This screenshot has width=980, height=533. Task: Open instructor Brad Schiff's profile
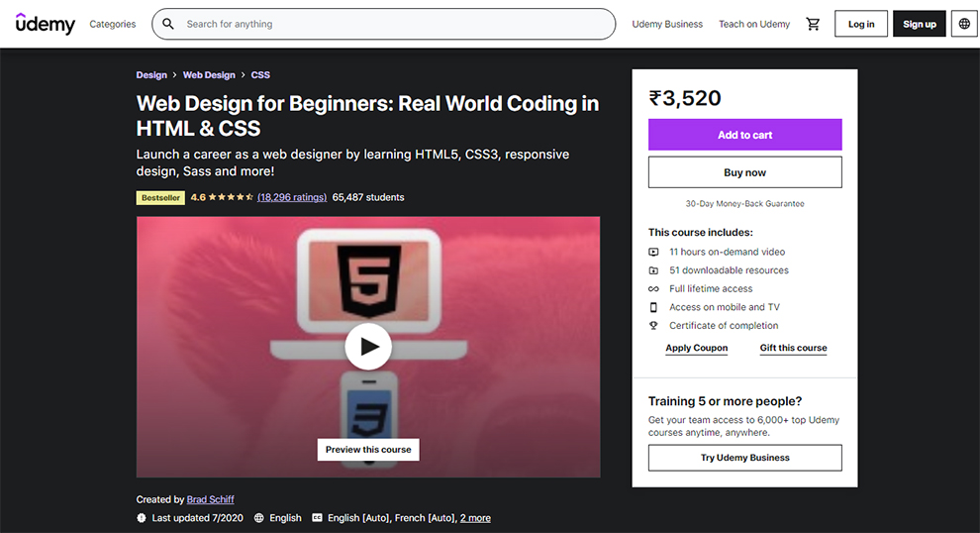pyautogui.click(x=210, y=499)
